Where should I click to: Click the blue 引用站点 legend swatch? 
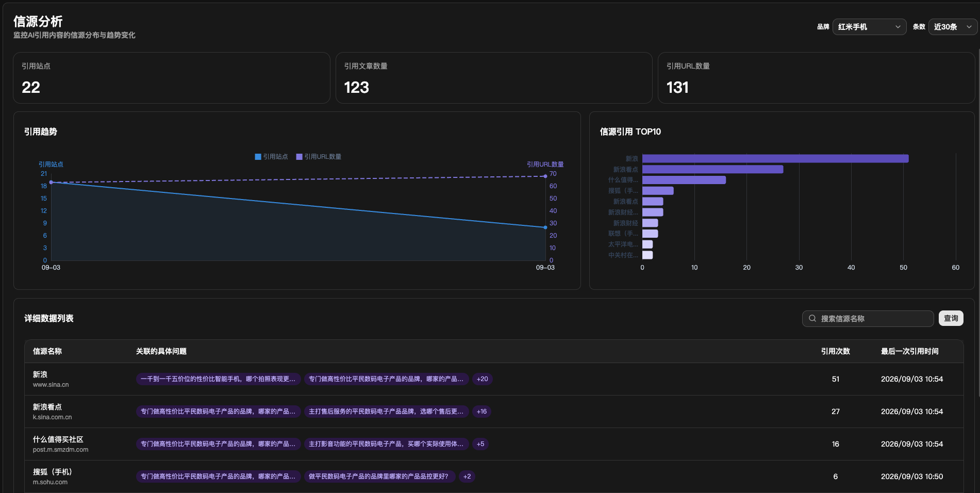tap(258, 157)
